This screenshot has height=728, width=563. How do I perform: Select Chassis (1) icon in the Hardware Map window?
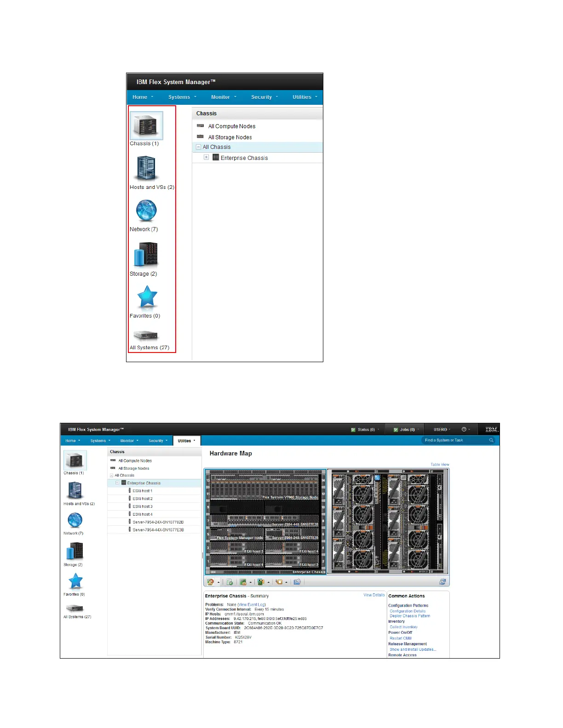pos(75,461)
